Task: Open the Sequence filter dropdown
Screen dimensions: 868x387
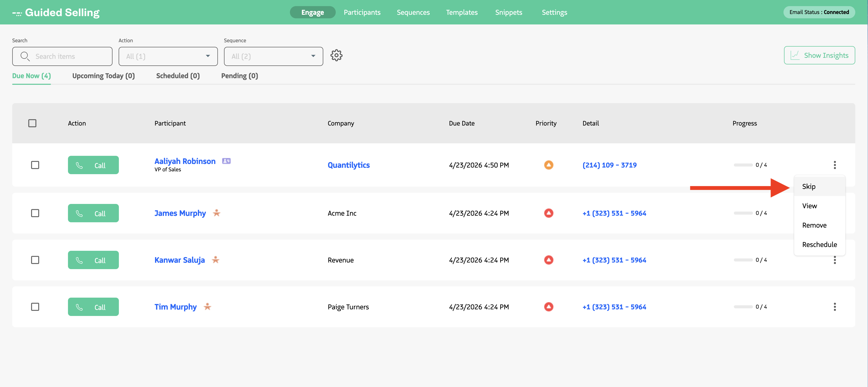Action: (x=273, y=56)
